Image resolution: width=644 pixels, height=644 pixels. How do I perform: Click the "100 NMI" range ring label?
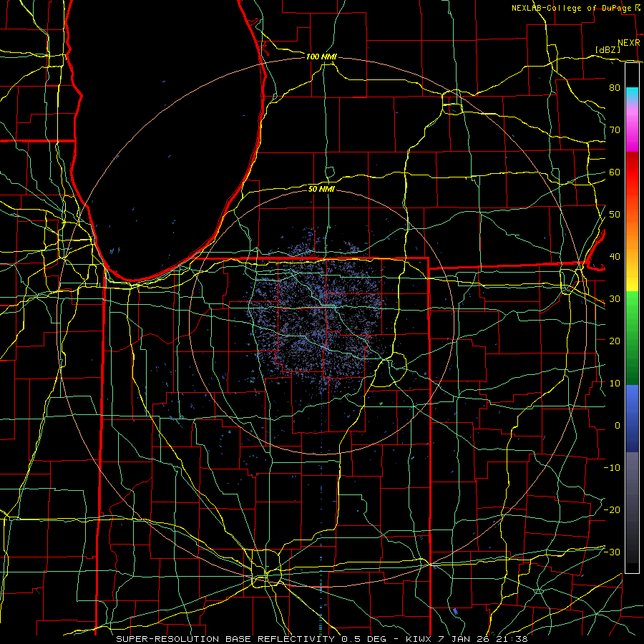(x=321, y=57)
